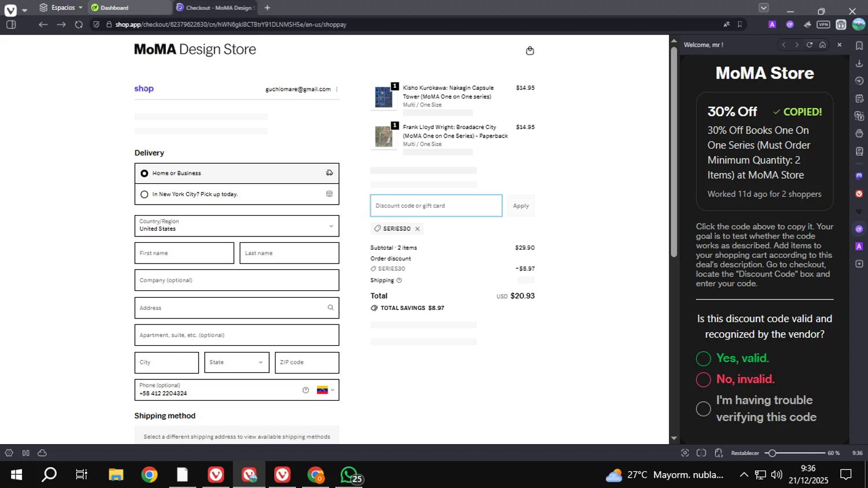This screenshot has height=488, width=868.
Task: Click the shipping info question mark icon
Action: [x=399, y=280]
